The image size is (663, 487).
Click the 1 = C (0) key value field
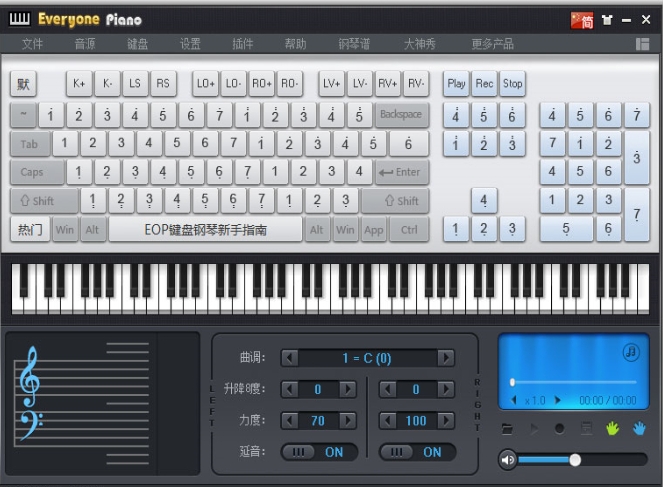(367, 358)
